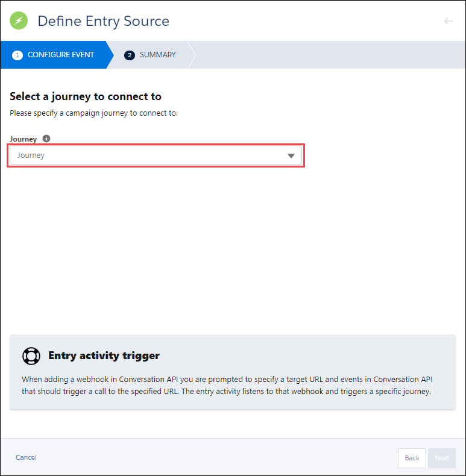Click the Journey placeholder text in field
This screenshot has width=466, height=476.
click(31, 155)
